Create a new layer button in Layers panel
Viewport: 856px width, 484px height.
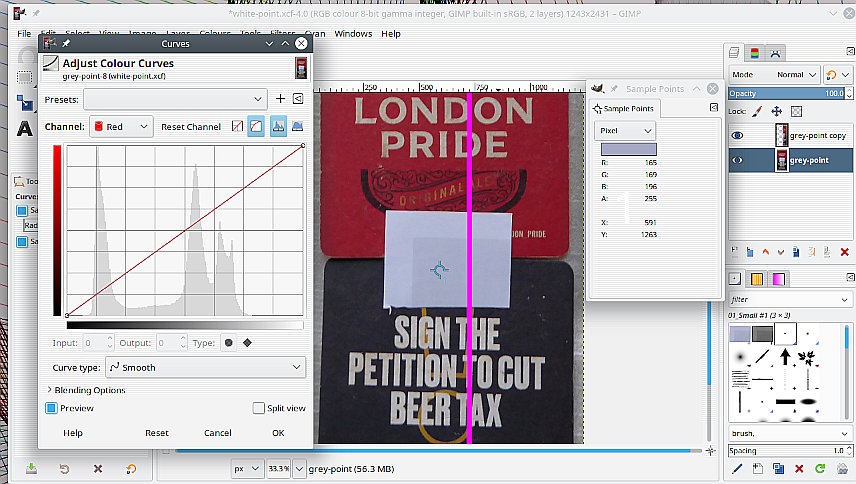[x=734, y=252]
